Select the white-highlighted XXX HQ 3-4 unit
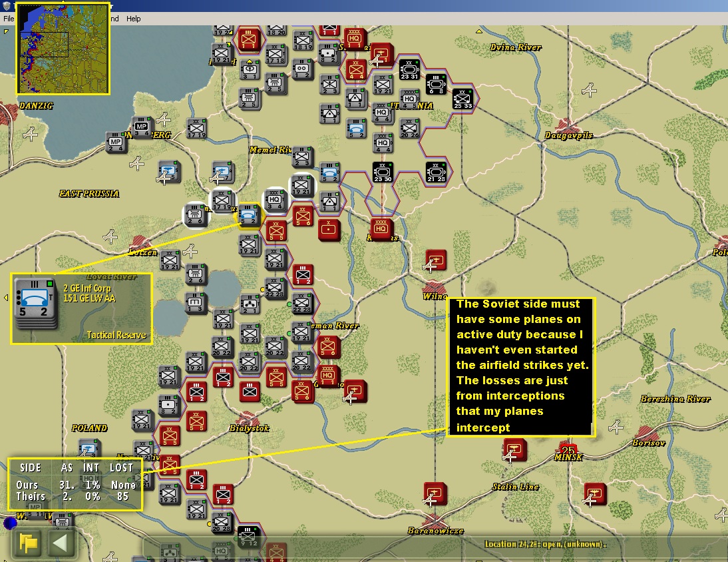The height and width of the screenshot is (562, 728). [274, 200]
